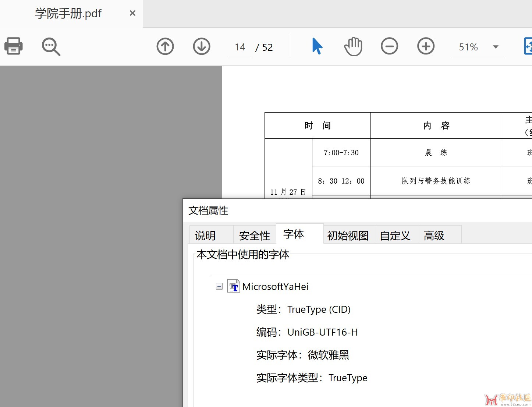Image resolution: width=532 pixels, height=407 pixels.
Task: Close the 学院手册.pdf document tab
Action: click(133, 13)
